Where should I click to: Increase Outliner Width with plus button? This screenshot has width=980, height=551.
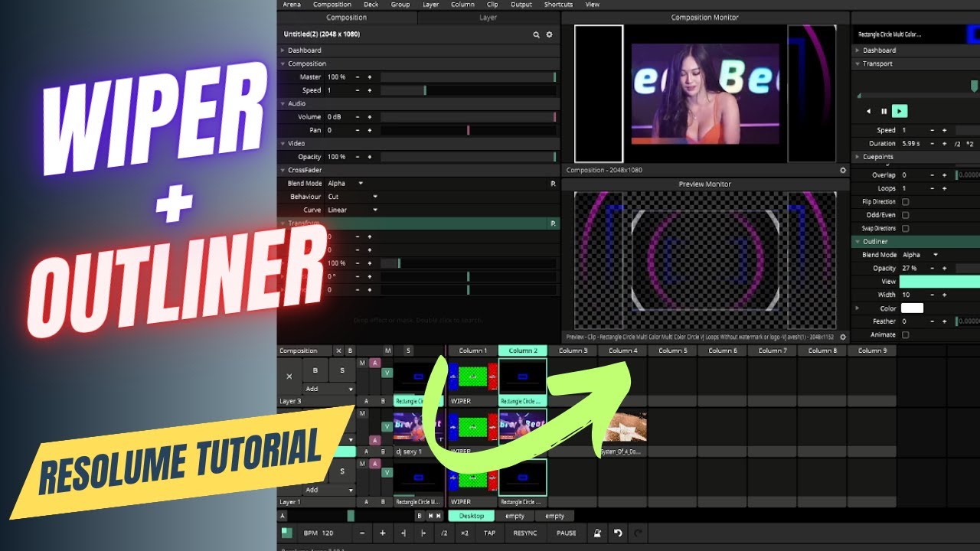(x=944, y=295)
